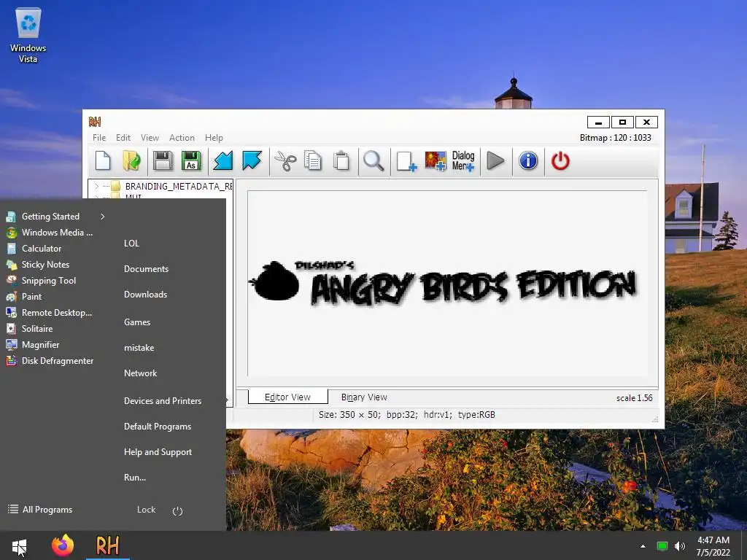Open Documents from Start menu
This screenshot has width=747, height=560.
(x=146, y=269)
